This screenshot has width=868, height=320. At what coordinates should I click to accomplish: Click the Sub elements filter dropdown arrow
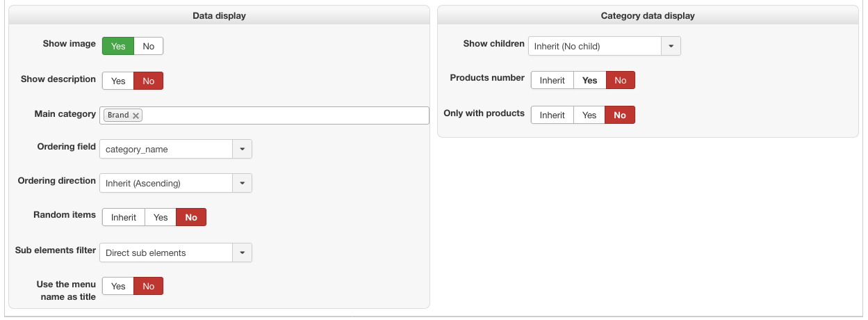click(242, 253)
